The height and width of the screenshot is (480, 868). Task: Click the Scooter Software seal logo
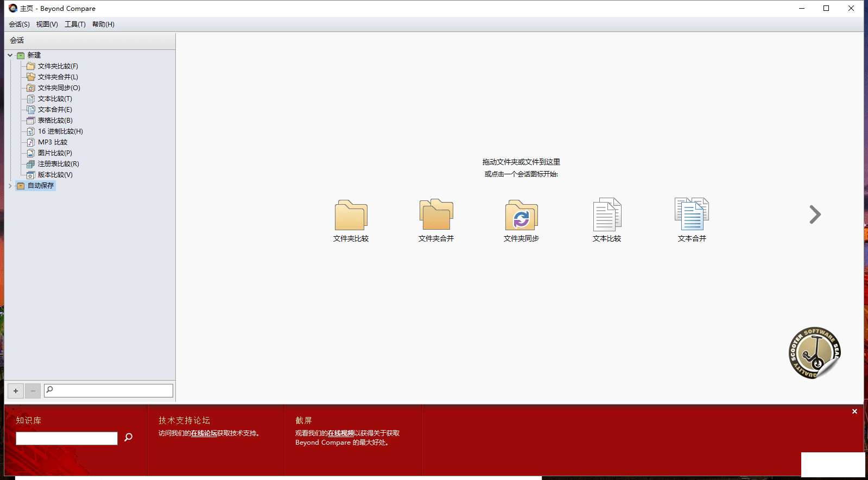coord(814,353)
